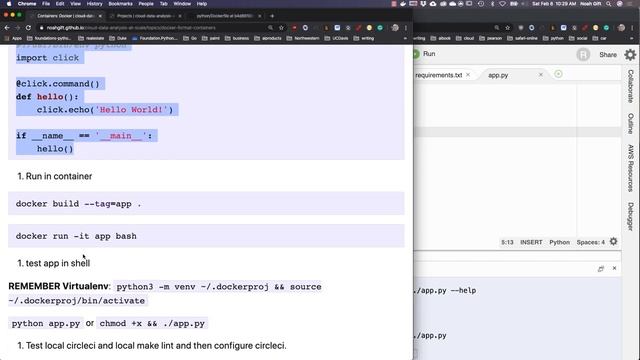The image size is (640, 360).
Task: Open the paiml bookmark folder
Action: [x=211, y=38]
